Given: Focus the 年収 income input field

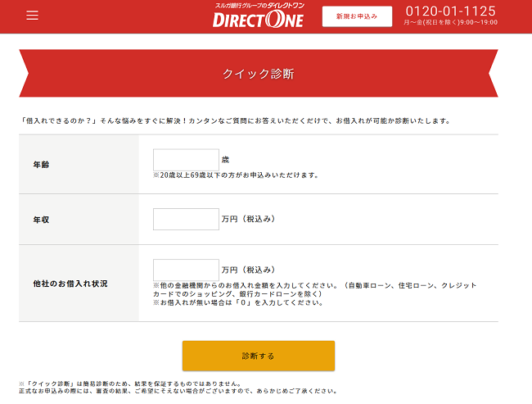Looking at the screenshot, I should click(x=186, y=219).
